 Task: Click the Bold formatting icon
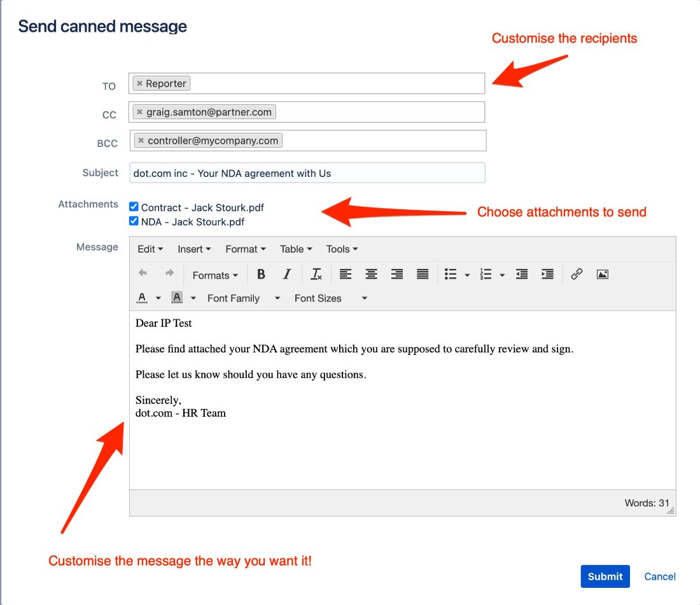coord(261,274)
